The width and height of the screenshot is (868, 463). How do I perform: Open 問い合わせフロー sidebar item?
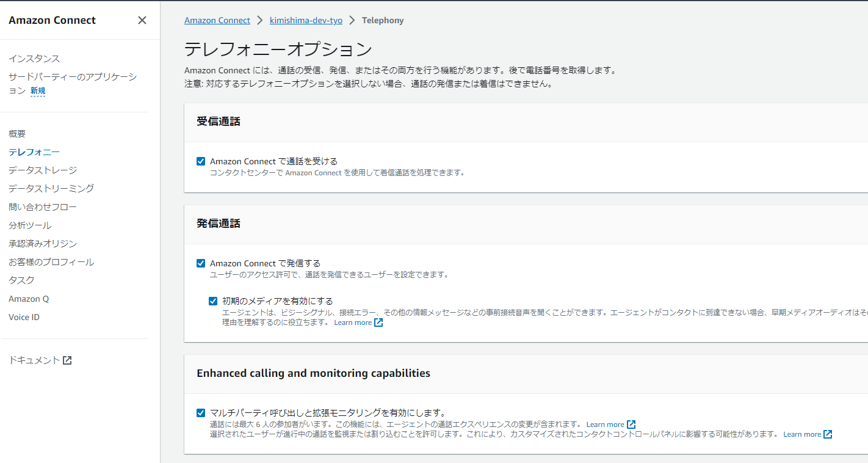[43, 207]
